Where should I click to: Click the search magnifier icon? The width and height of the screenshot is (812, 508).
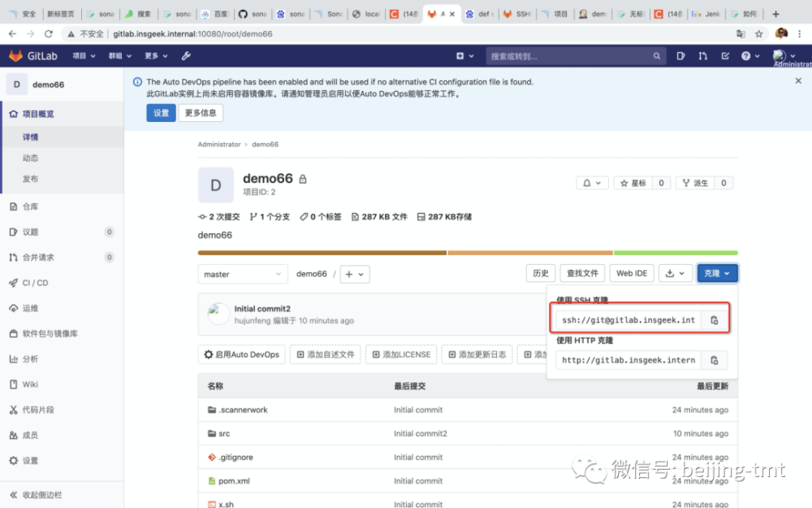coord(657,56)
